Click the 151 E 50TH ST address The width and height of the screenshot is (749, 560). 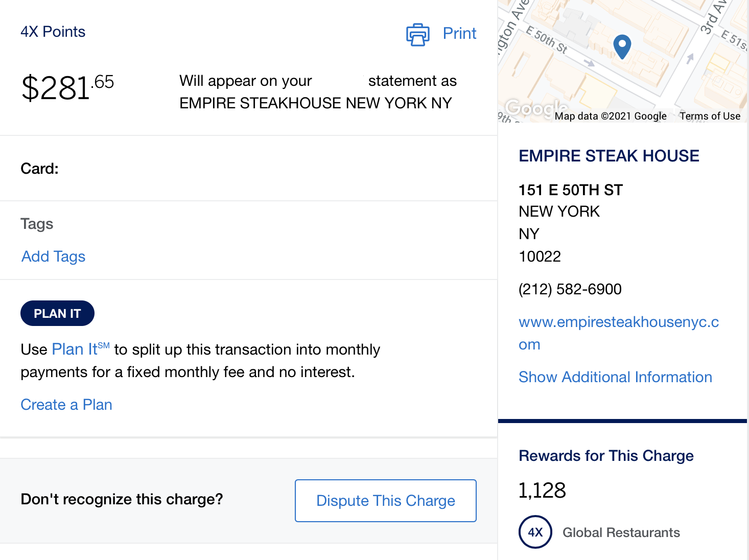pyautogui.click(x=571, y=190)
